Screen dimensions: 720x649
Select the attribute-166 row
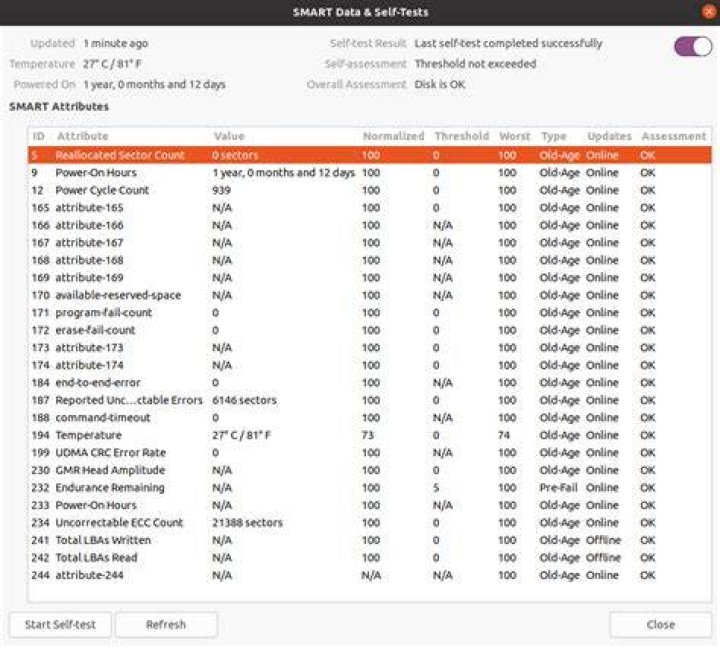[370, 225]
